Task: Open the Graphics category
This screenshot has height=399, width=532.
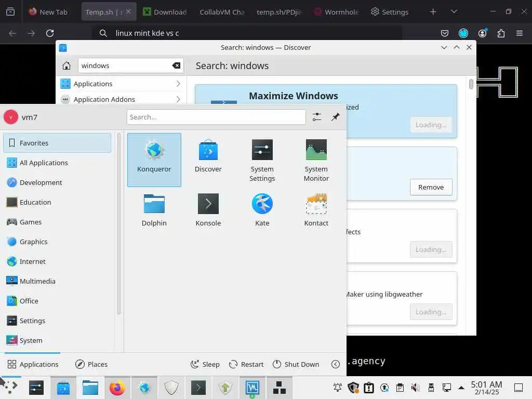Action: click(x=57, y=242)
